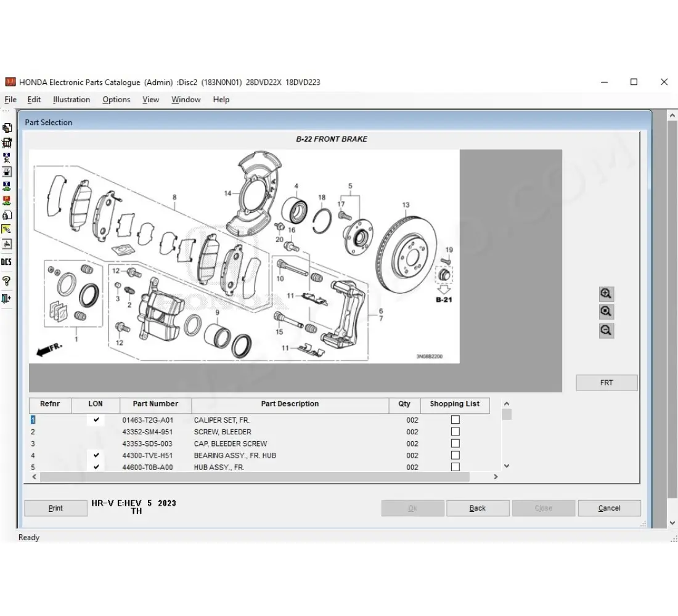Viewport: 678px width, 616px height.
Task: Open the DCS tool in left toolbar
Action: [x=7, y=262]
